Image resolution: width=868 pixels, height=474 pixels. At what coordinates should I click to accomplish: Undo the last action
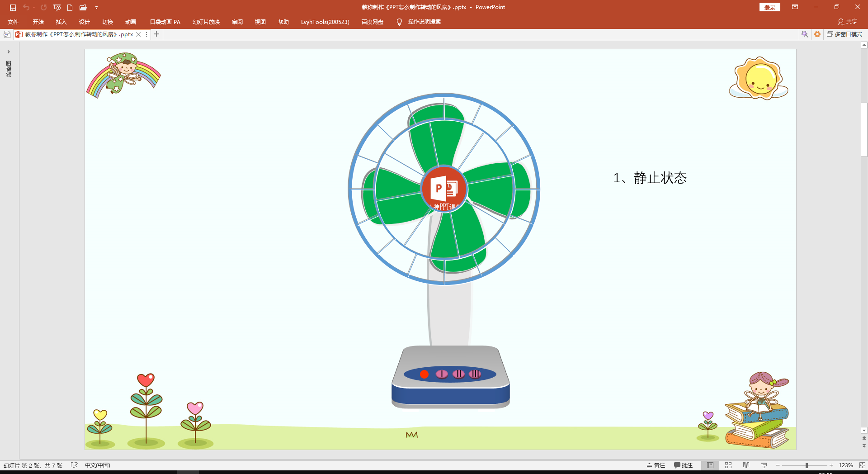(x=26, y=7)
